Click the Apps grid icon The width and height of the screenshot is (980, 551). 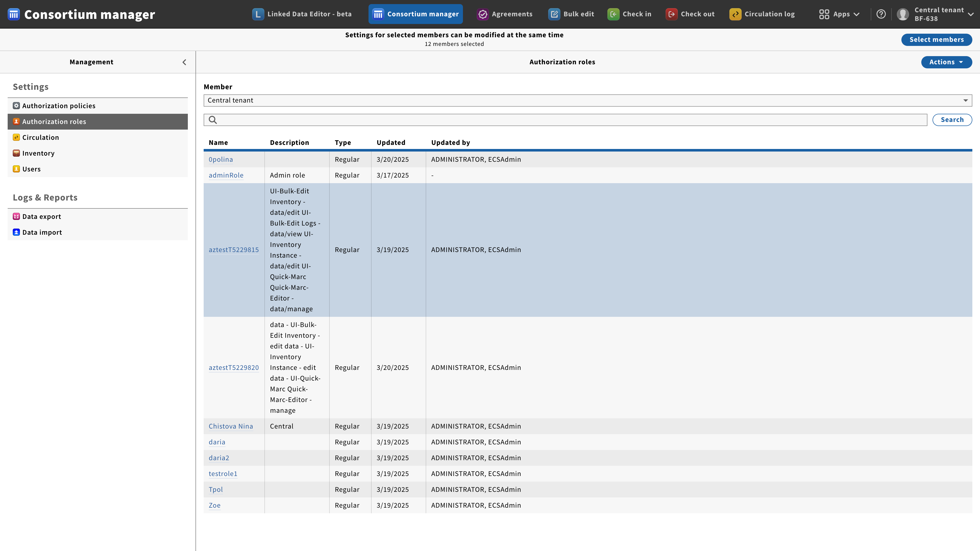point(824,14)
